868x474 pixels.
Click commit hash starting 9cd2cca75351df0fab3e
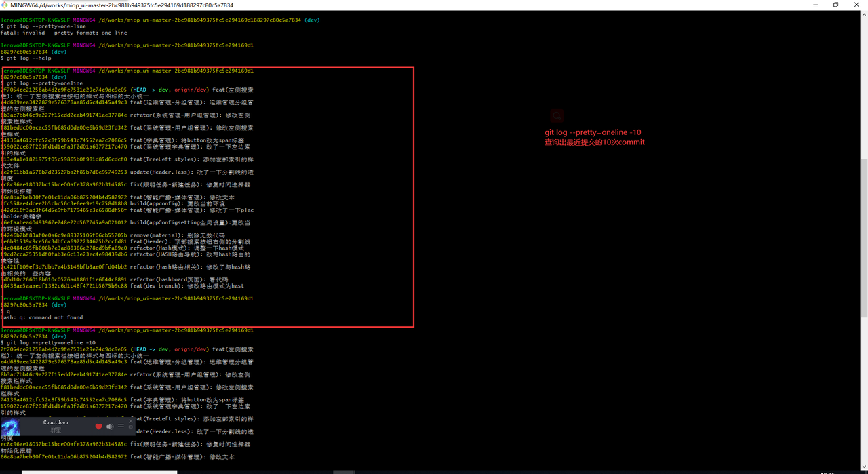64,254
